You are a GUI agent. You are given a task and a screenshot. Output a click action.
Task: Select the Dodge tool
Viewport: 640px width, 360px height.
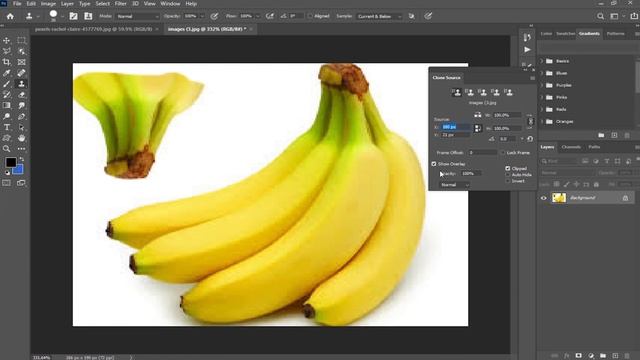(x=7, y=116)
